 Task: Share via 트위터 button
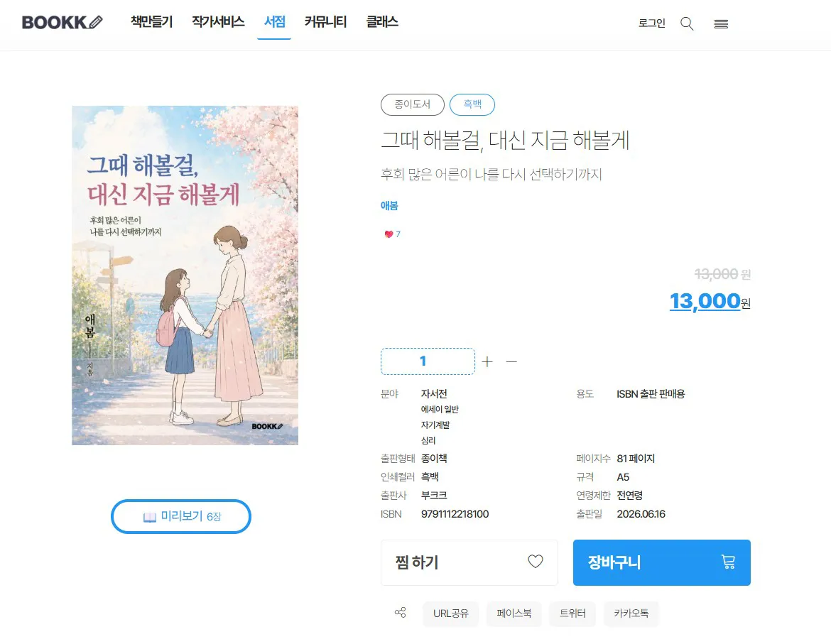572,613
